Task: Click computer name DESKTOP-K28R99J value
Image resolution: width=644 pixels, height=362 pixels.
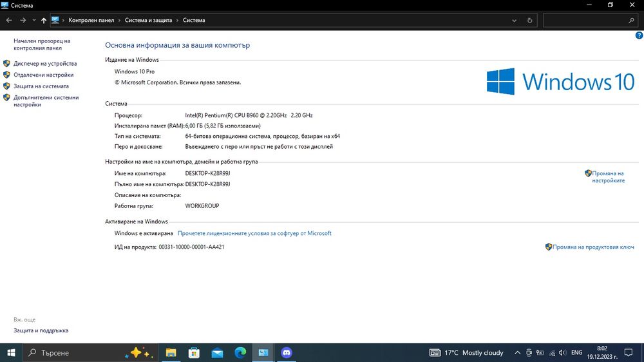Action: (207, 173)
